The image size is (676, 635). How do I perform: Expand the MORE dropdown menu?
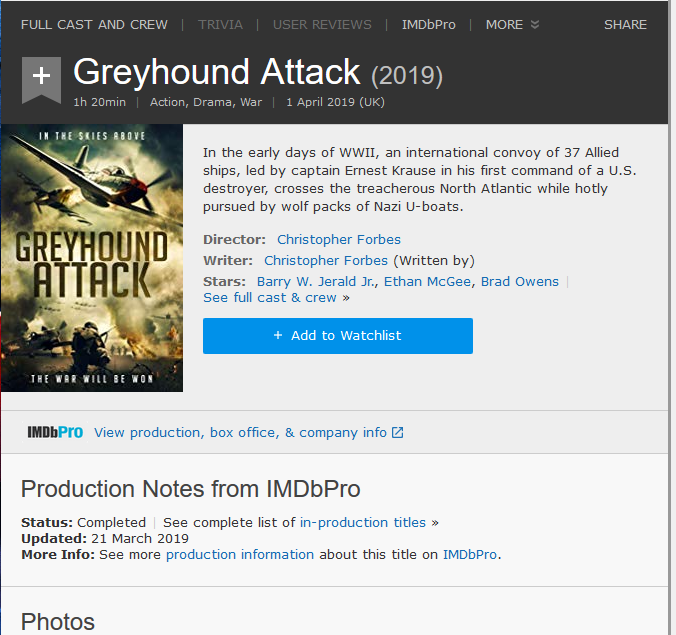coord(512,24)
